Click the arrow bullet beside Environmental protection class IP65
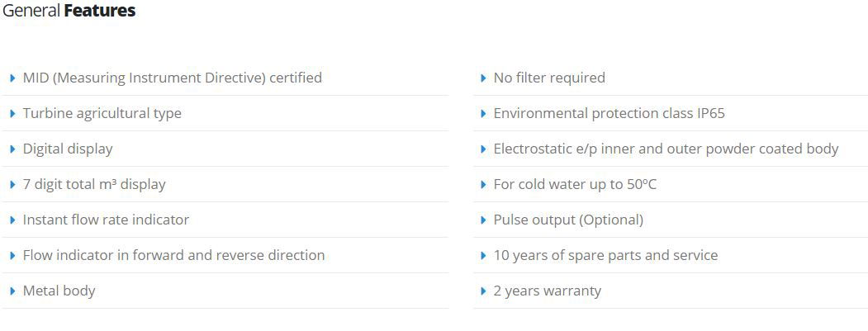 coord(484,113)
